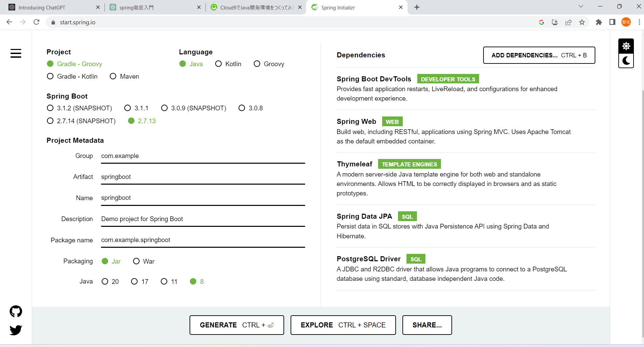Select Gradle - Kotlin project
The width and height of the screenshot is (644, 347).
(72, 76)
